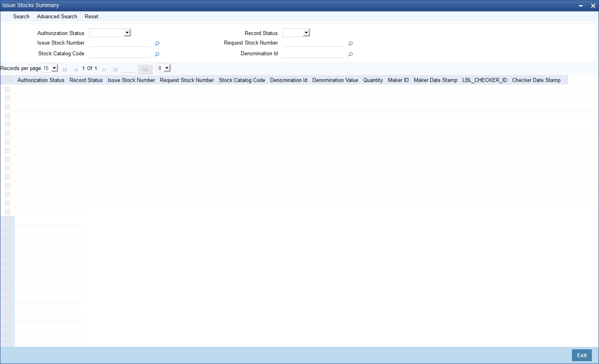Go to next page of records
The height and width of the screenshot is (364, 599).
coord(104,70)
